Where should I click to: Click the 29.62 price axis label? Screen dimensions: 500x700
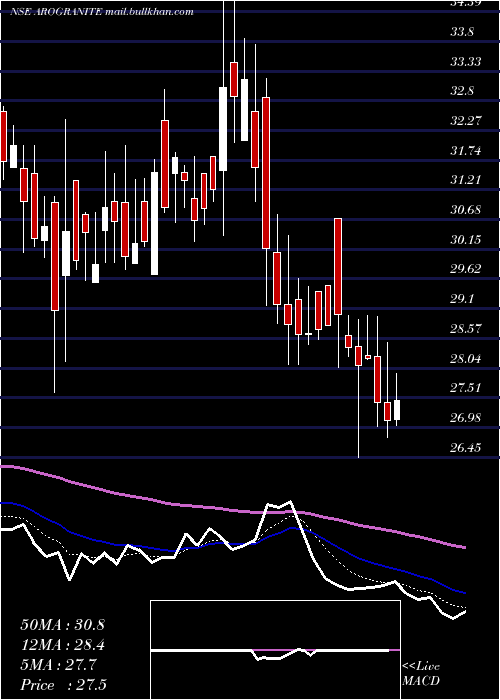(x=466, y=269)
